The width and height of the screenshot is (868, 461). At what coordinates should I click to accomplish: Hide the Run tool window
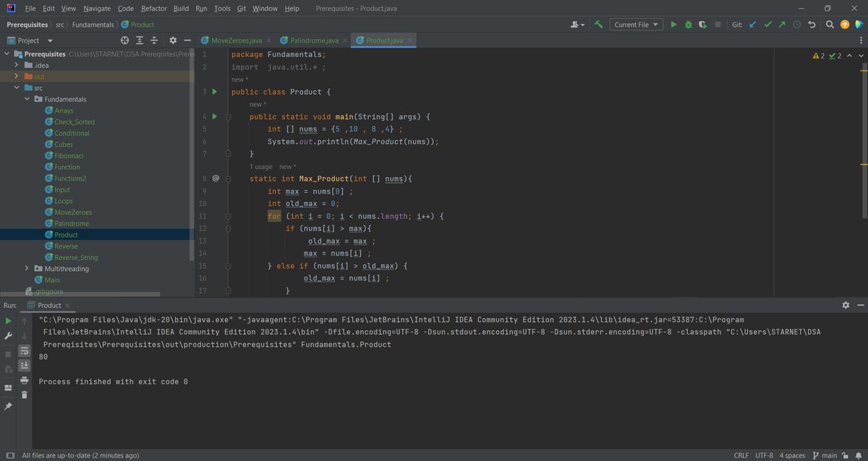pos(861,306)
